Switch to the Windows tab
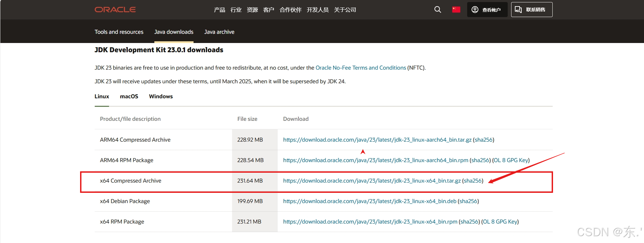Screen dimensions: 644x243 tap(161, 96)
